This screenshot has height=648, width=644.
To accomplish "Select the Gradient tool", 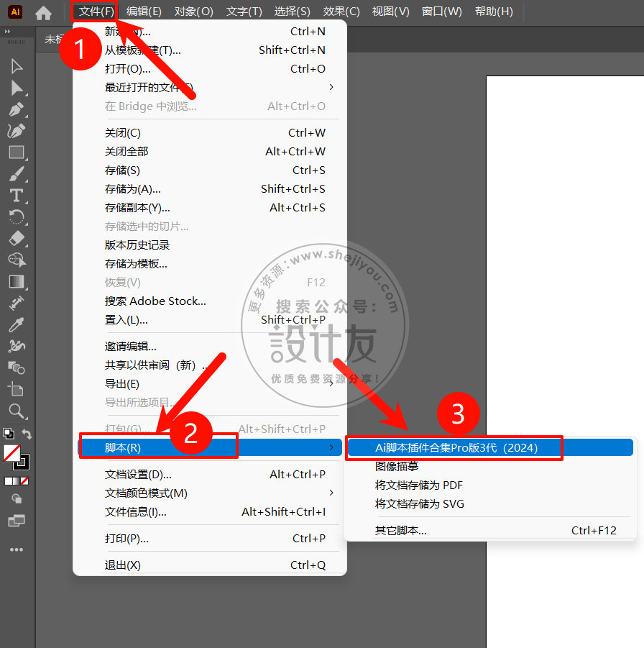I will (17, 282).
